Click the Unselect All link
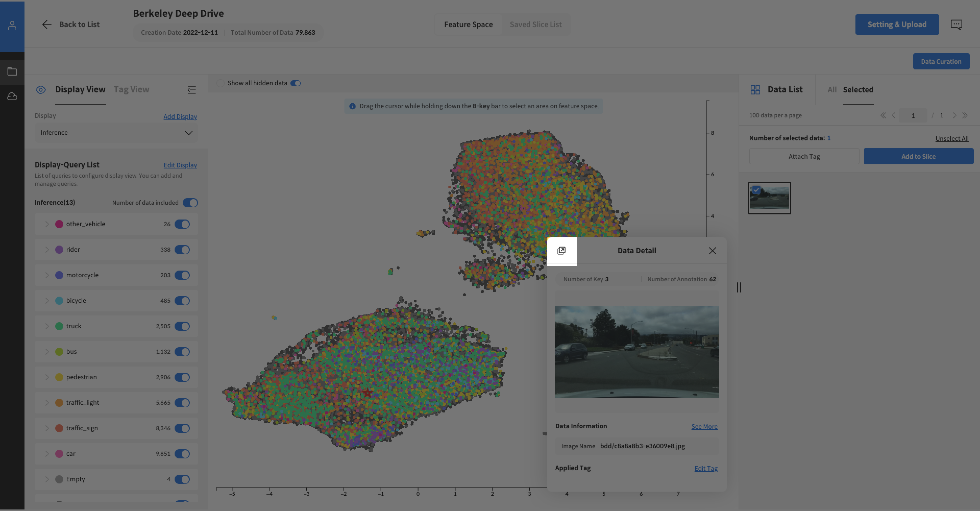The image size is (980, 511). coord(952,139)
